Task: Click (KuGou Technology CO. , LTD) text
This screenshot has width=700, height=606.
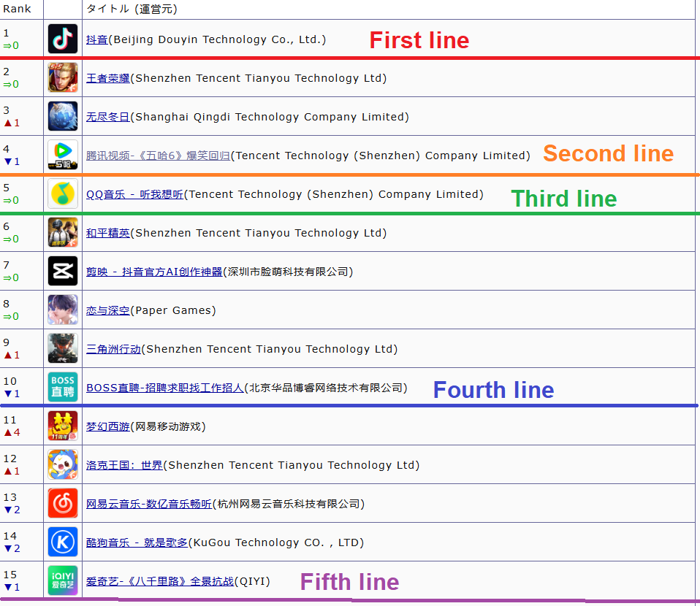Action: tap(276, 542)
